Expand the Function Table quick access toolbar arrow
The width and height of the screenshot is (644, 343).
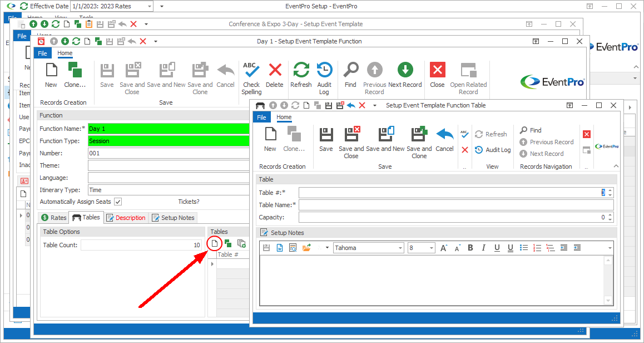(x=375, y=105)
